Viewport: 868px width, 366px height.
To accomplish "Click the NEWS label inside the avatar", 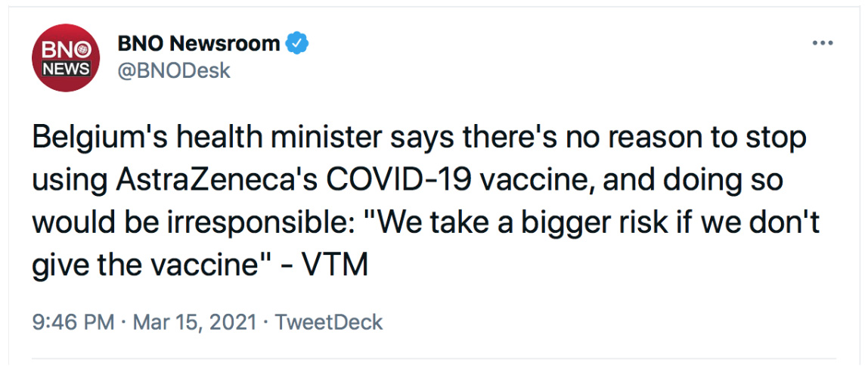I will click(x=65, y=69).
